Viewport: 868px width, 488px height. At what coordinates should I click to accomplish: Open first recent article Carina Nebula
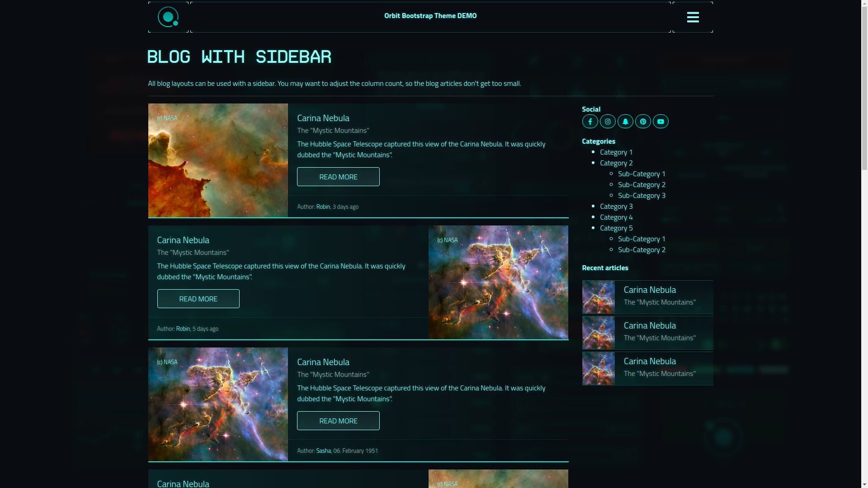coord(647,297)
